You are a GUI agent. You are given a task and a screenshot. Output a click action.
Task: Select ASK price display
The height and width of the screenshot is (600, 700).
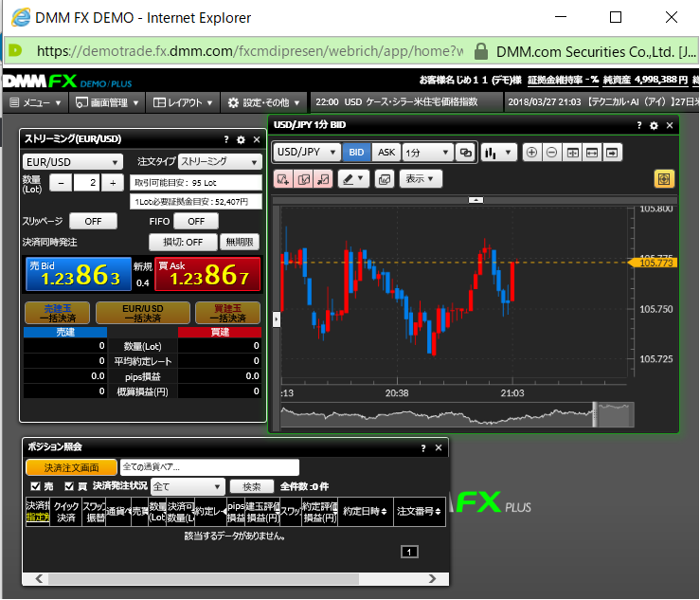click(386, 153)
